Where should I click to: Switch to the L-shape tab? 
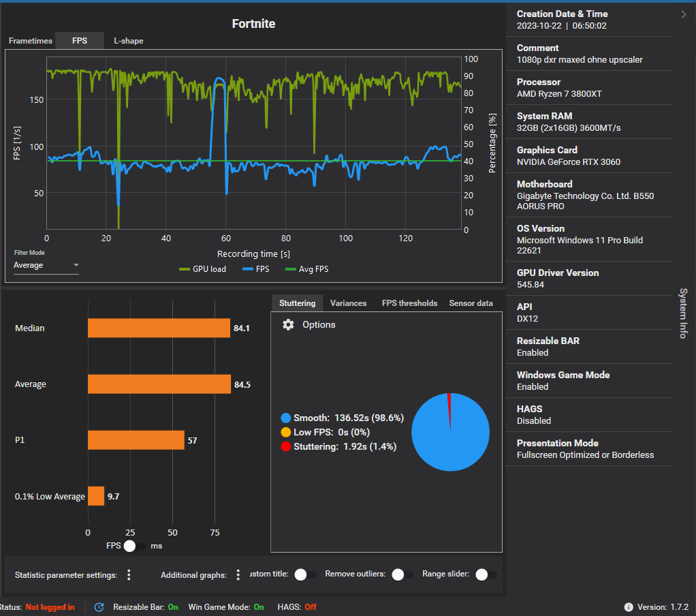pos(129,41)
